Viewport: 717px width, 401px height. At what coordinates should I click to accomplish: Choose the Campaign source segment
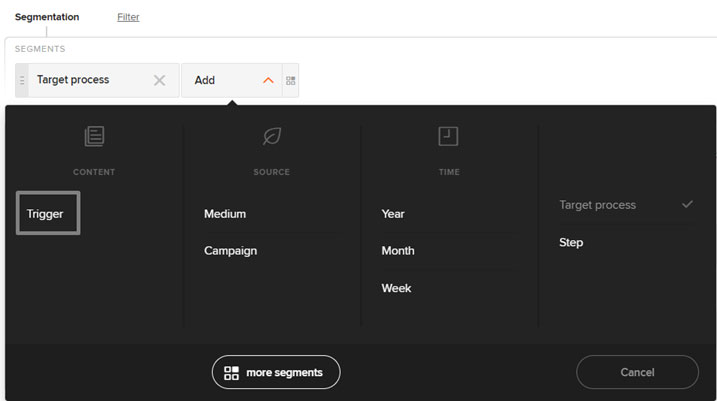tap(230, 251)
